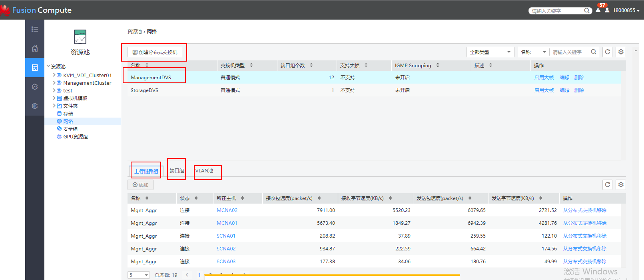Screen dimensions: 644x280
Task: Select 存储 in resource tree
Action: pos(68,114)
